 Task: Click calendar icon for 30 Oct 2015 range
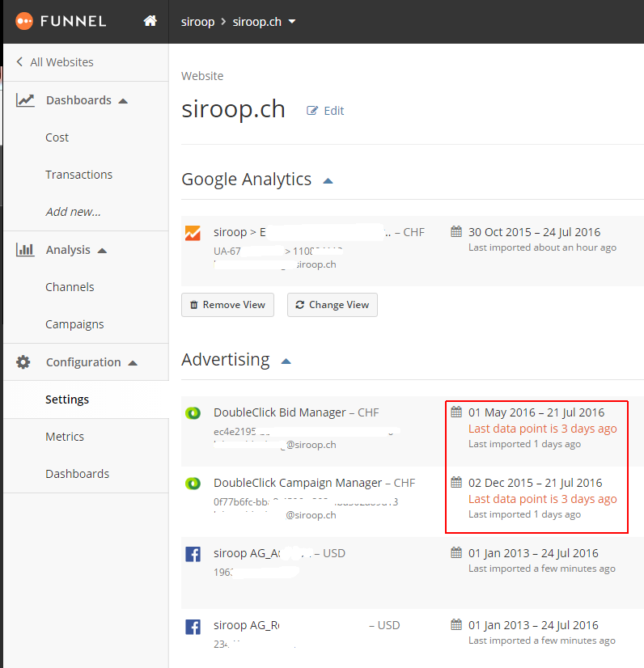[x=456, y=232]
